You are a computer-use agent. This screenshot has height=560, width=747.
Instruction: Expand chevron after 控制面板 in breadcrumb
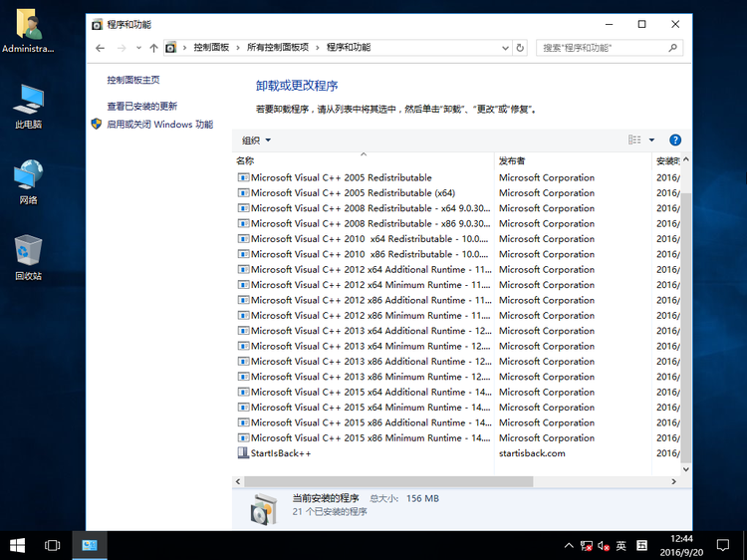tap(238, 48)
